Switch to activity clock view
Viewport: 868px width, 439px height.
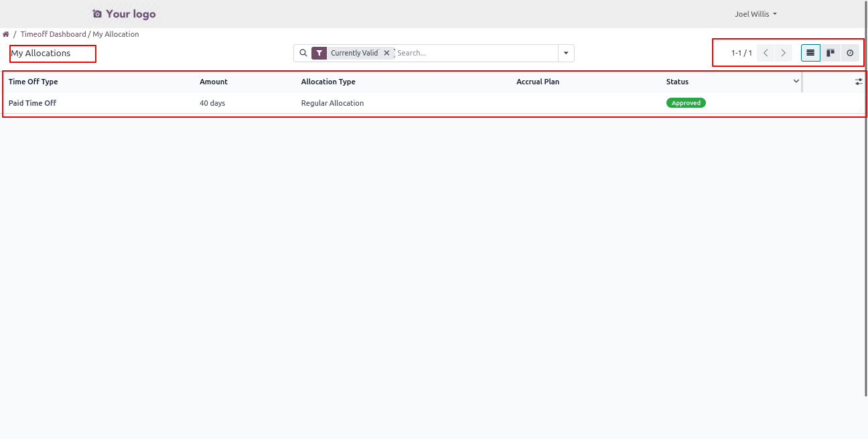pos(850,53)
